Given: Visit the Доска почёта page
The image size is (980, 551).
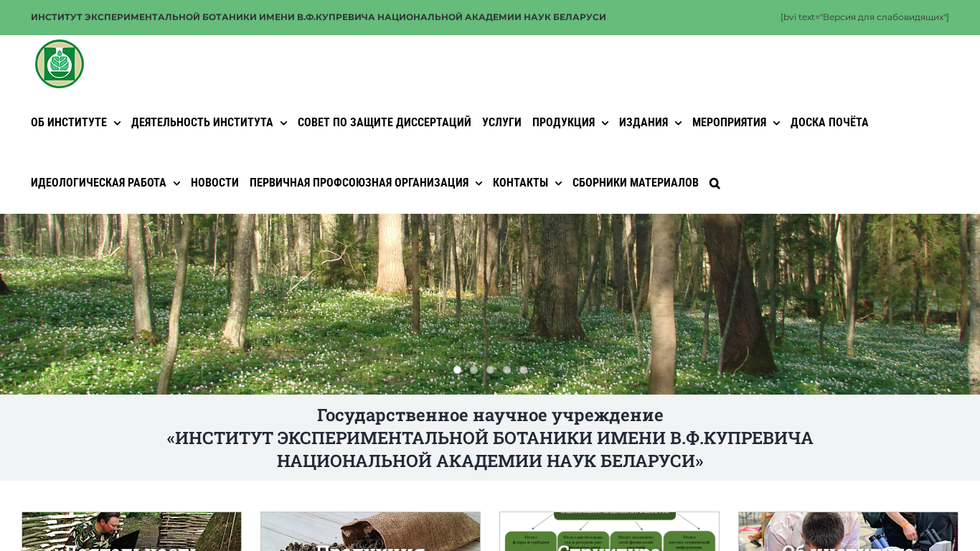Looking at the screenshot, I should [829, 123].
